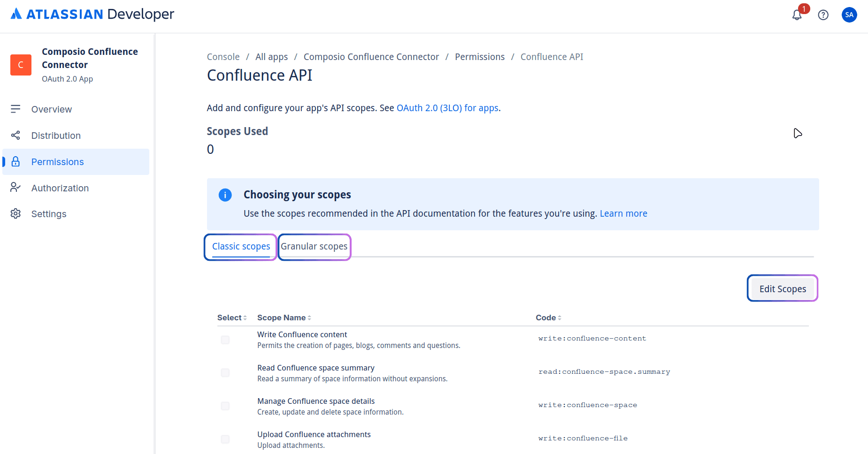Click the Confluence API breadcrumb item
The width and height of the screenshot is (868, 454).
(x=552, y=57)
